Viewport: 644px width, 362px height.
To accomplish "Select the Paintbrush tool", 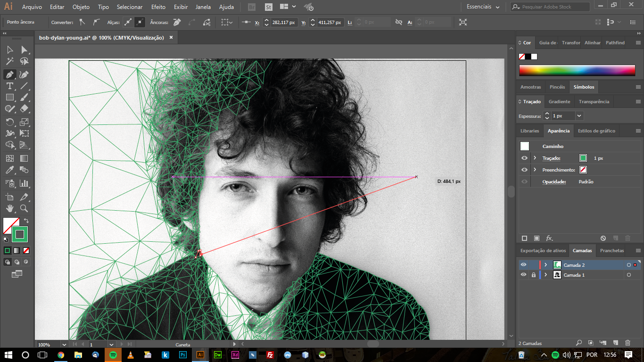I will click(24, 97).
